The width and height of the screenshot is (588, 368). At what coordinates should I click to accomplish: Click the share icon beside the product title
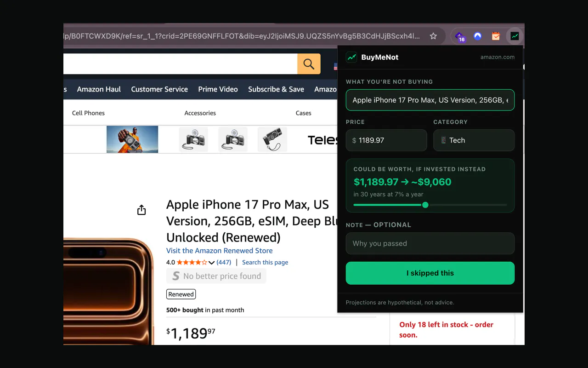pyautogui.click(x=141, y=210)
